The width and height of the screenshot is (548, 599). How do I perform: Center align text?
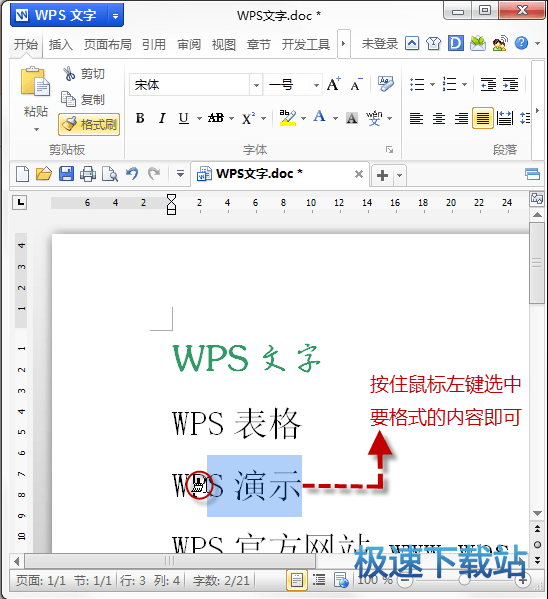tap(439, 118)
